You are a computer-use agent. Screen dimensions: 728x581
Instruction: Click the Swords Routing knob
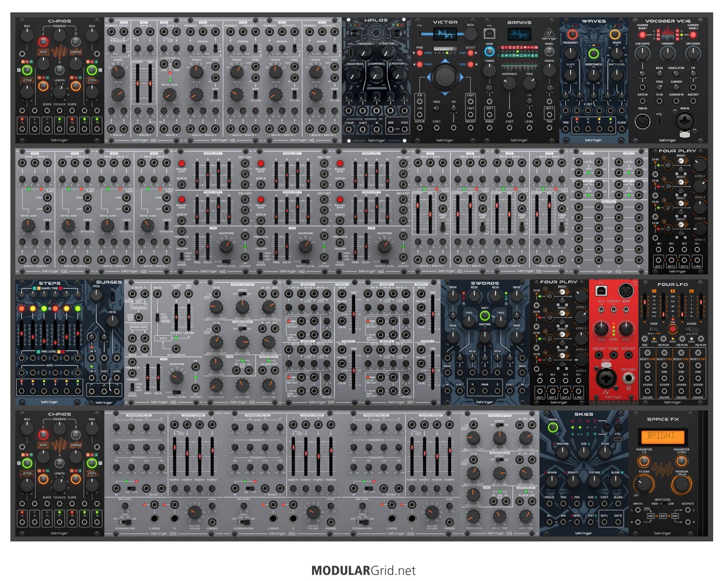click(485, 336)
